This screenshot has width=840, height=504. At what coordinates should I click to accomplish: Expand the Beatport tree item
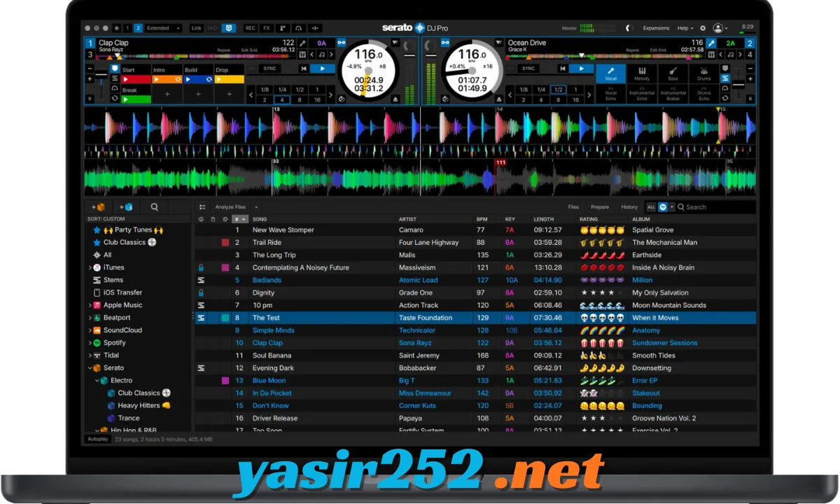click(x=90, y=318)
